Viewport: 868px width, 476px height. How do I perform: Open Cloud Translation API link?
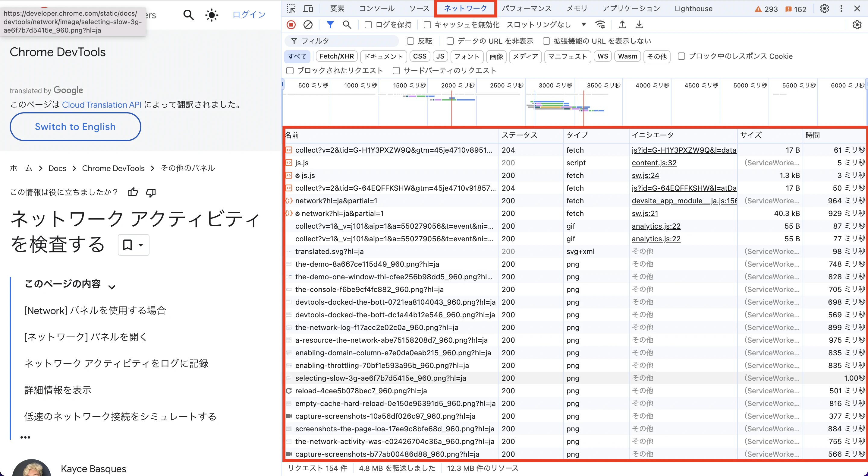coord(102,105)
